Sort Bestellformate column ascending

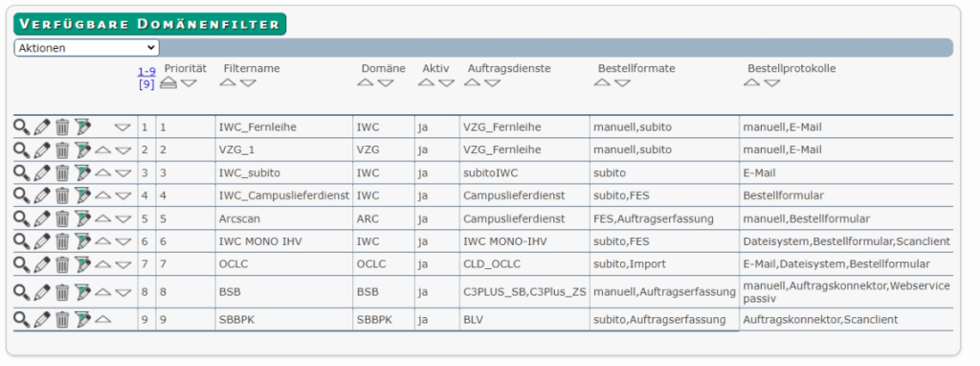[602, 83]
